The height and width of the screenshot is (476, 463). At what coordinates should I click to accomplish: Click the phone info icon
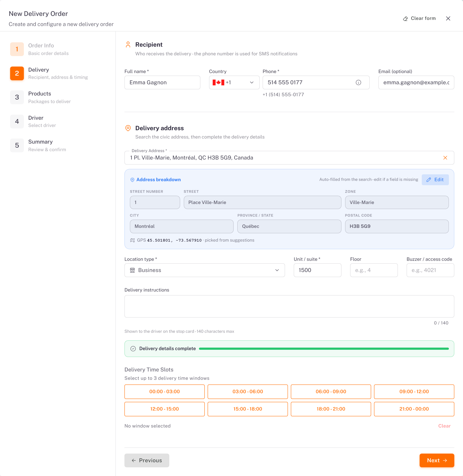click(x=358, y=82)
